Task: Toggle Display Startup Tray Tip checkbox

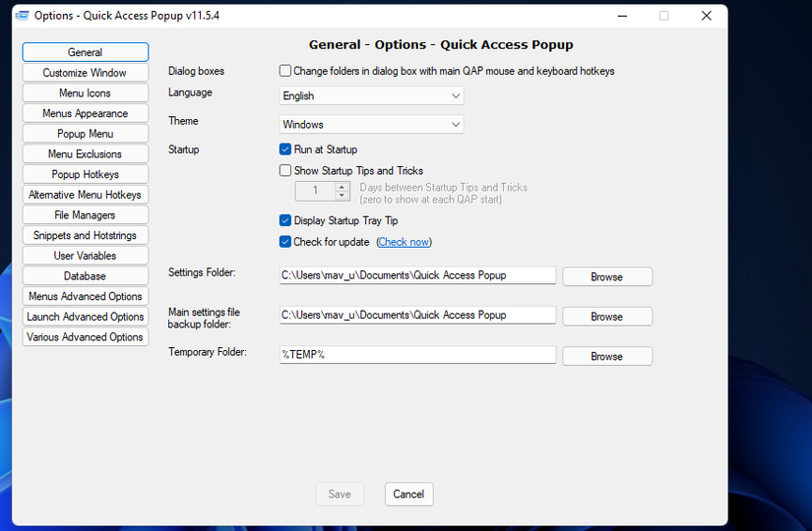Action: 285,221
